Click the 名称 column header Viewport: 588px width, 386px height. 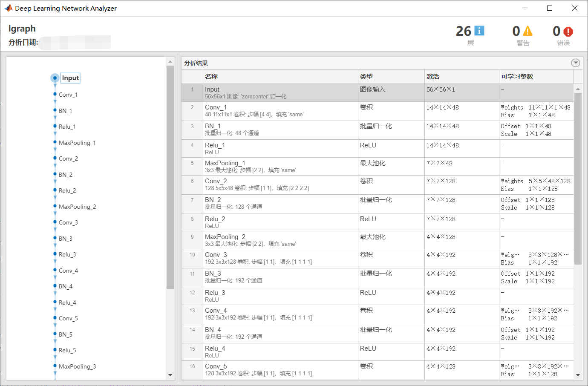pyautogui.click(x=211, y=77)
